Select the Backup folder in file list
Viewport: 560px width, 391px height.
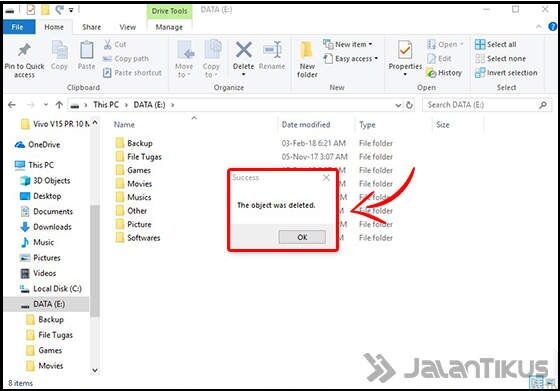pos(134,143)
